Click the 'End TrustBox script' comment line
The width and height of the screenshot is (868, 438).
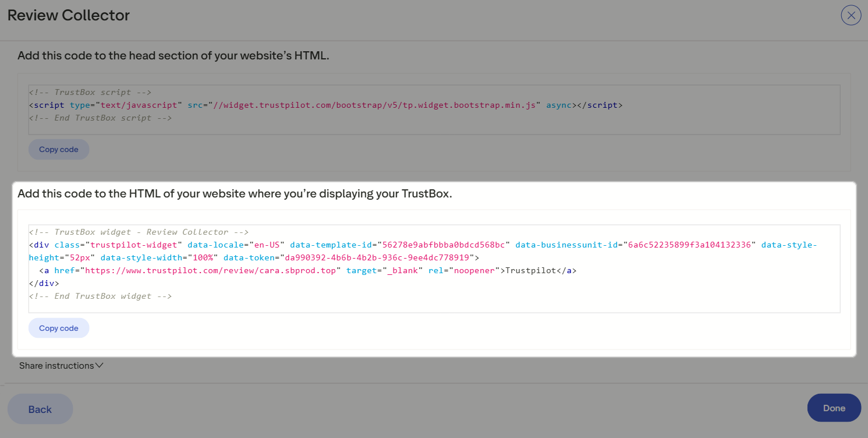[100, 118]
